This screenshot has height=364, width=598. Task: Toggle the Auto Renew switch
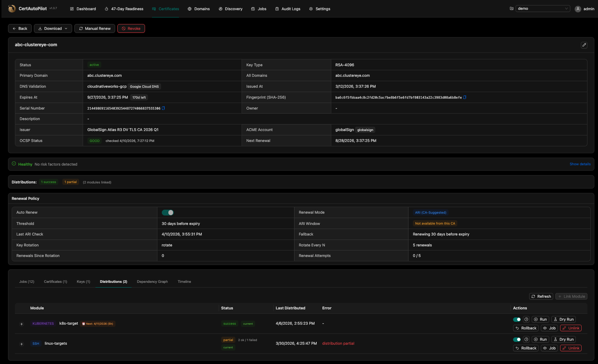tap(168, 213)
